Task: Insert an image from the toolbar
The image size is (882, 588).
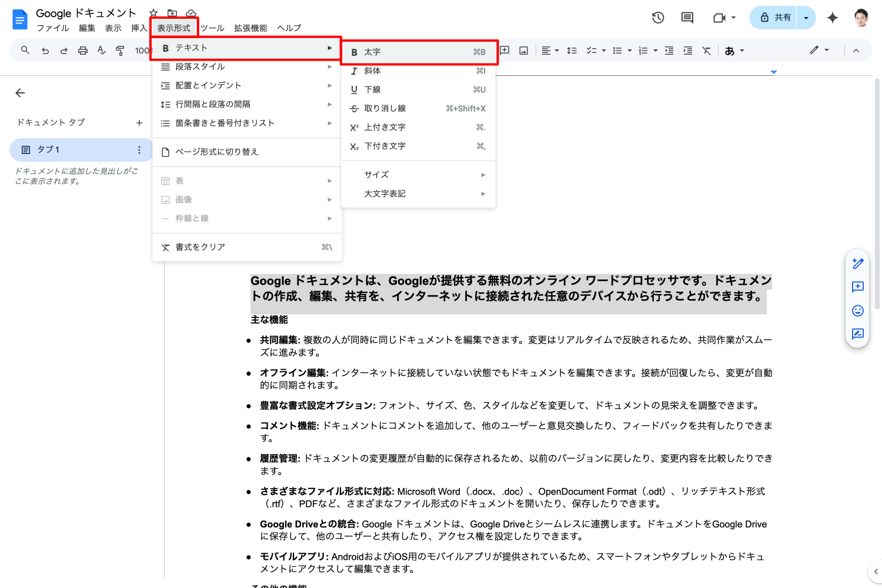Action: [x=523, y=51]
